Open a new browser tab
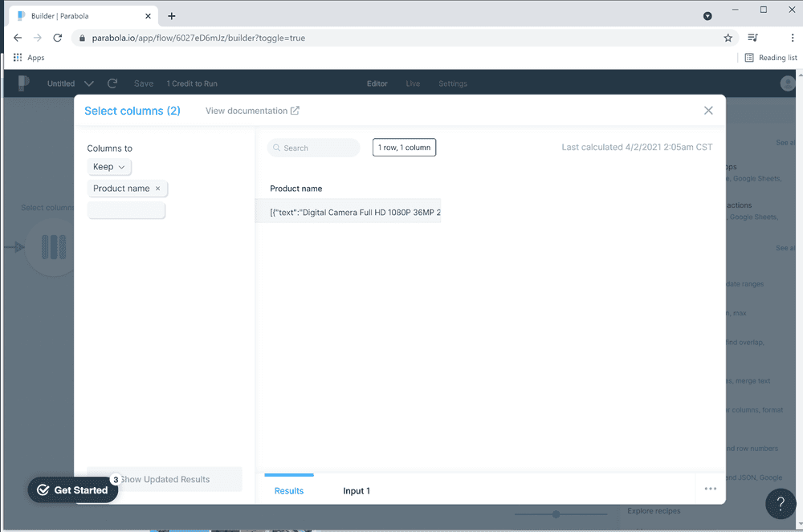This screenshot has height=532, width=803. click(172, 16)
